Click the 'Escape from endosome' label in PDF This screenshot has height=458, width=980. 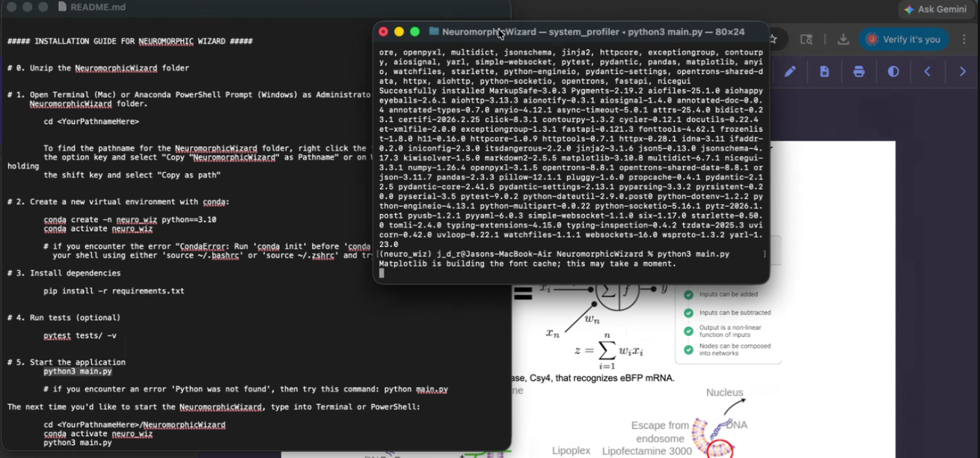click(x=660, y=433)
